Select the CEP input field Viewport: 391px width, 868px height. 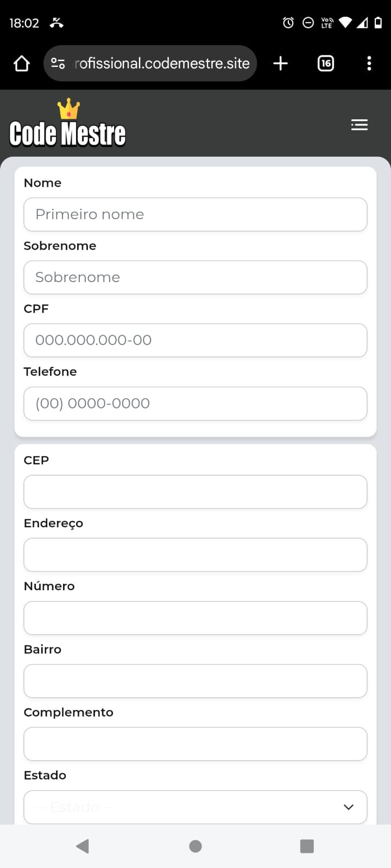[x=195, y=492]
